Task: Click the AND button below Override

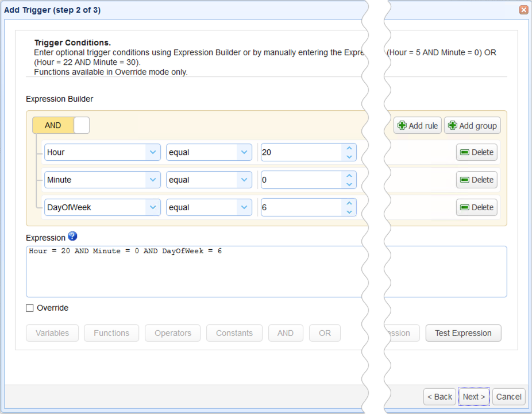Action: pyautogui.click(x=286, y=333)
